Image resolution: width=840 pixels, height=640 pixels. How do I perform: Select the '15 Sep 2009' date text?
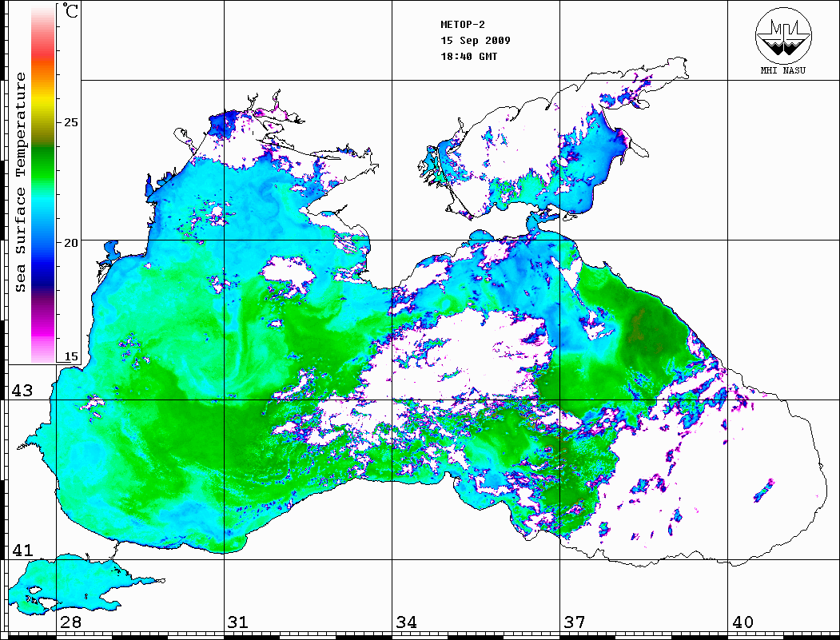point(476,41)
